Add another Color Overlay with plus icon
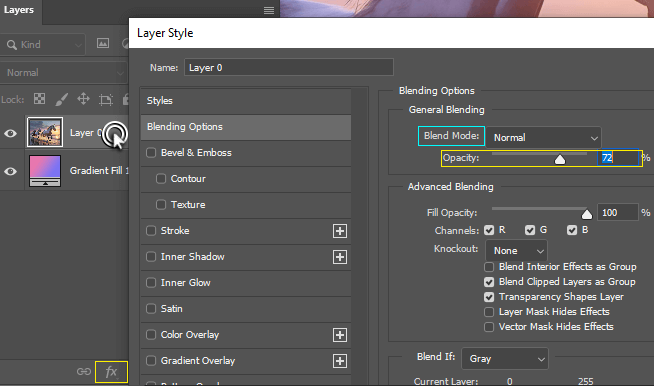 [340, 335]
